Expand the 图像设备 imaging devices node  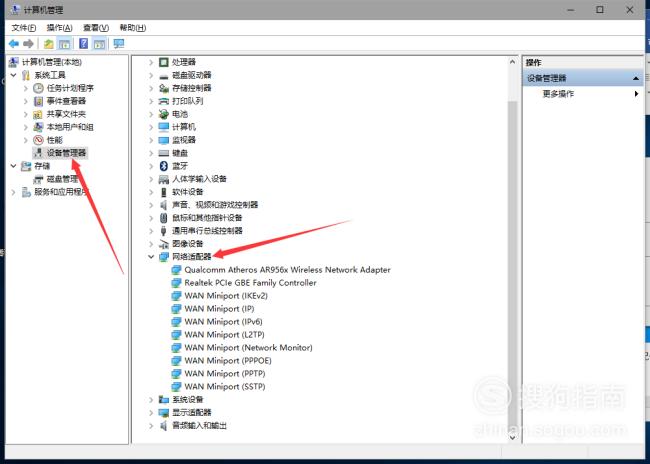point(151,244)
